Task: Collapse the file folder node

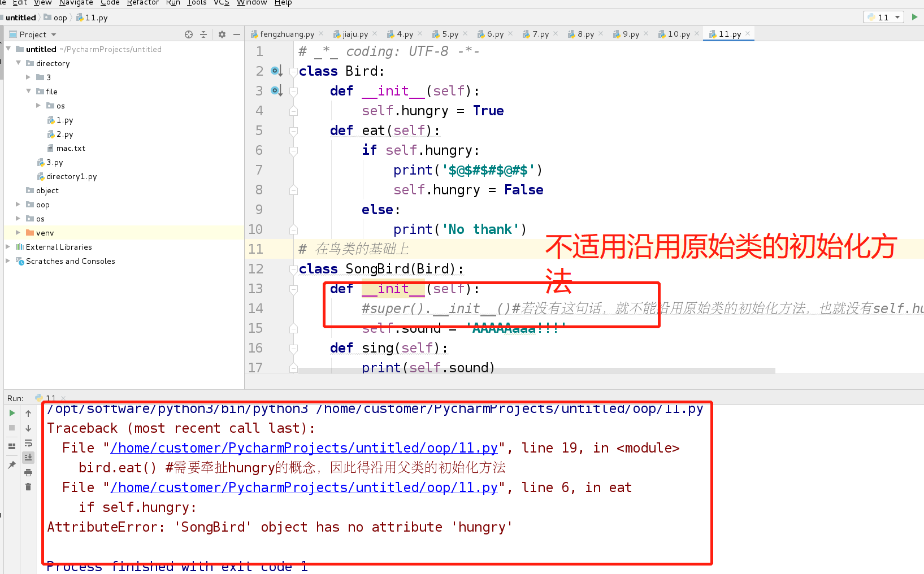Action: pos(28,91)
